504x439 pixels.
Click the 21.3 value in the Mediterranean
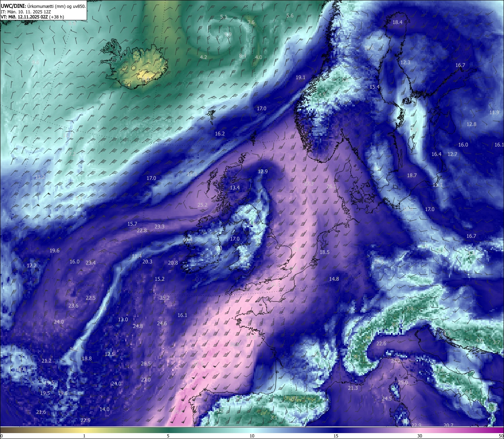click(x=353, y=388)
